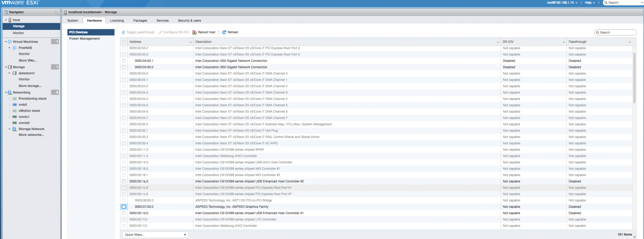Click the top-right global Search field
Screen dimensions: 644x239
(623, 3)
